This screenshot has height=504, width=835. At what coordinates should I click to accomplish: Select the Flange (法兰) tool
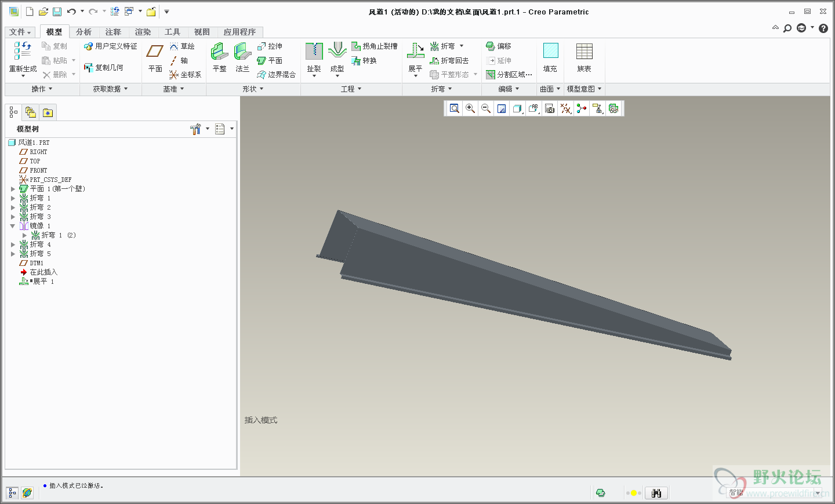[x=242, y=58]
